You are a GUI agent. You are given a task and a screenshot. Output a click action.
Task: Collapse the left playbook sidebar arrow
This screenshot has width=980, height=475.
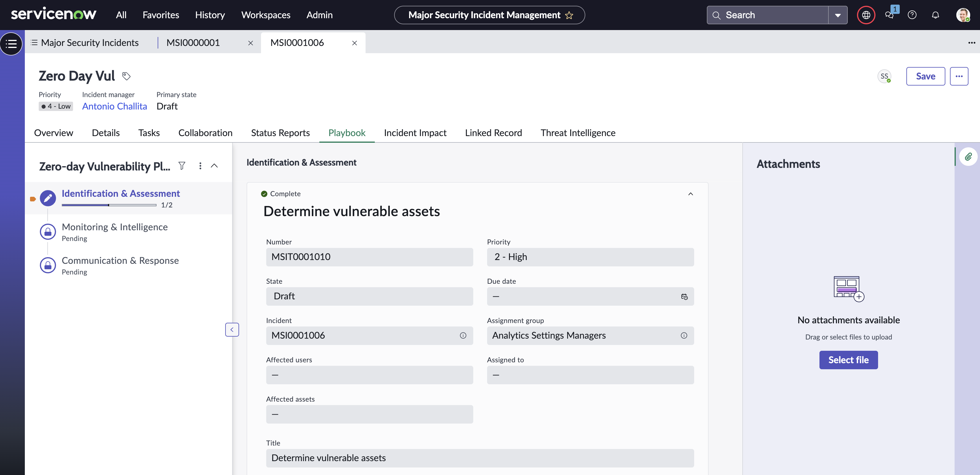tap(232, 330)
